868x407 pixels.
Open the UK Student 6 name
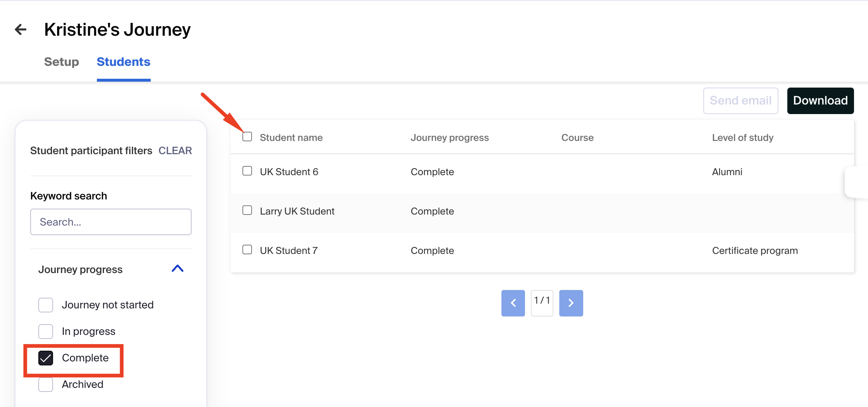[x=289, y=172]
